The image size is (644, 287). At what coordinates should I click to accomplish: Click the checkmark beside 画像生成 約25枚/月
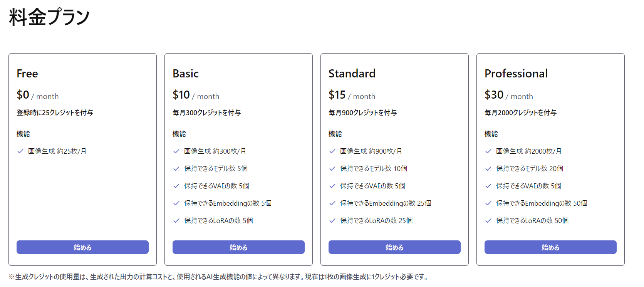20,151
